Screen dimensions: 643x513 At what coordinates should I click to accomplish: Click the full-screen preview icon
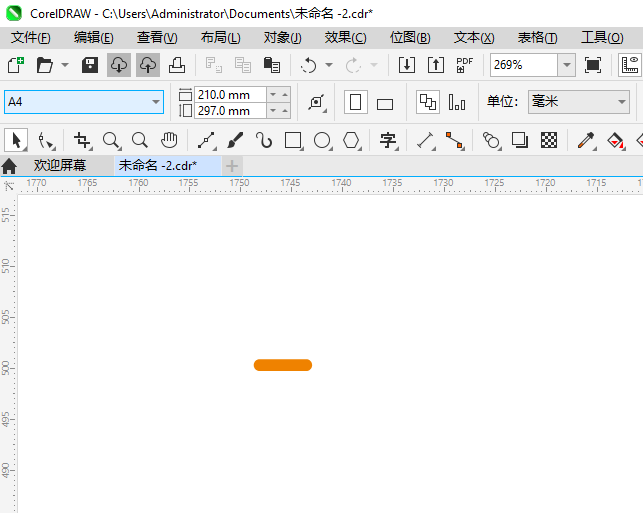click(x=593, y=65)
